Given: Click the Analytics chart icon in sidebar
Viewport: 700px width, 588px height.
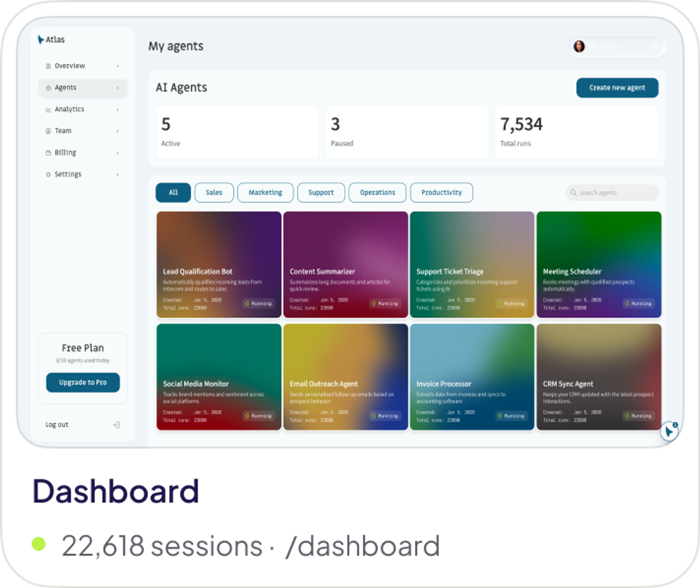Looking at the screenshot, I should [48, 109].
